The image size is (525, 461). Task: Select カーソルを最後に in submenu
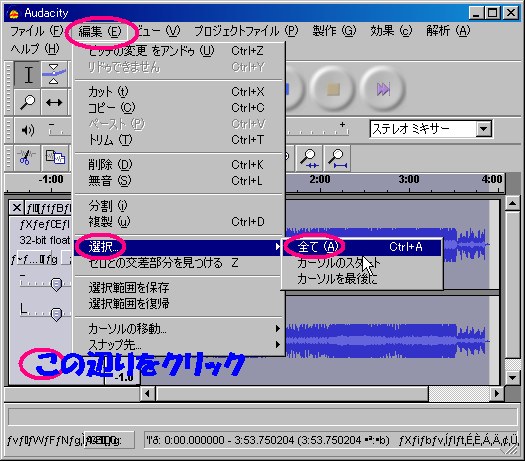pos(362,279)
